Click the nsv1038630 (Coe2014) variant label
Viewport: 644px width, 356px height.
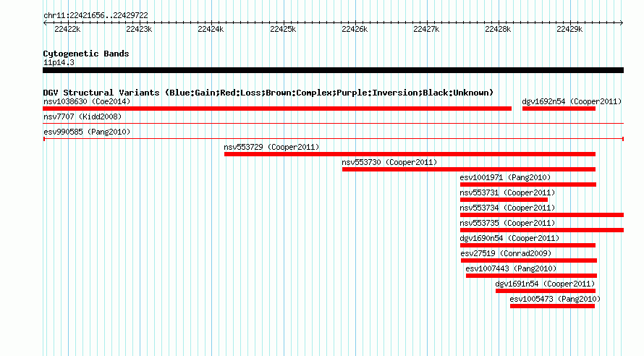87,101
